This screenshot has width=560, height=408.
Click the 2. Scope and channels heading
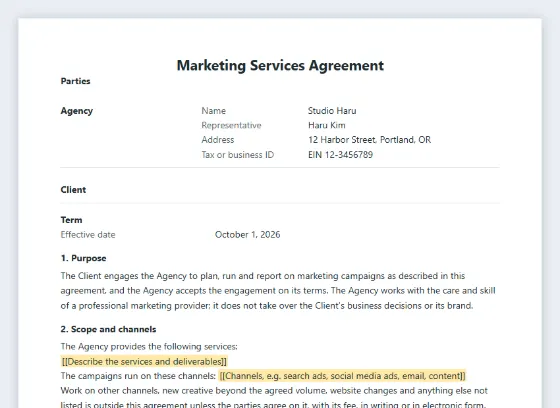[109, 329]
